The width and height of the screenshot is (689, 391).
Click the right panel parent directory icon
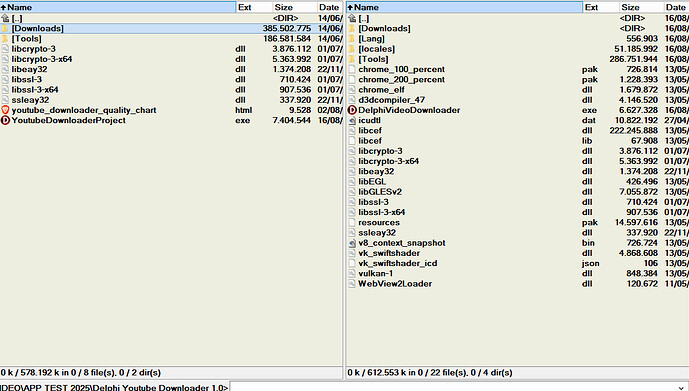352,18
